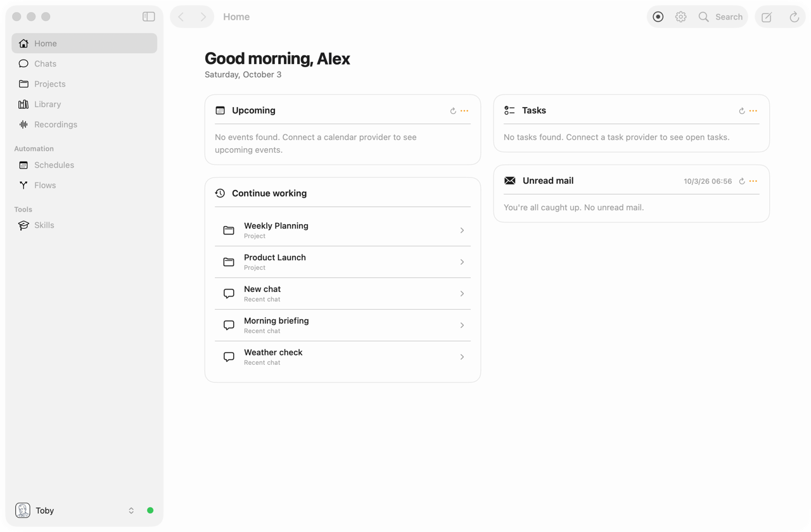Click the Tasks checklist icon
This screenshot has width=811, height=532.
[509, 110]
